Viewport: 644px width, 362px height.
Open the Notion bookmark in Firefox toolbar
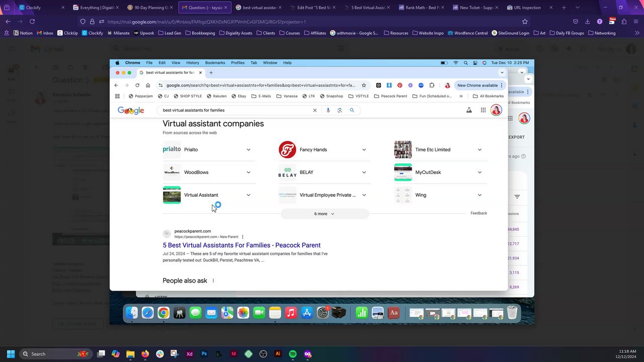23,33
